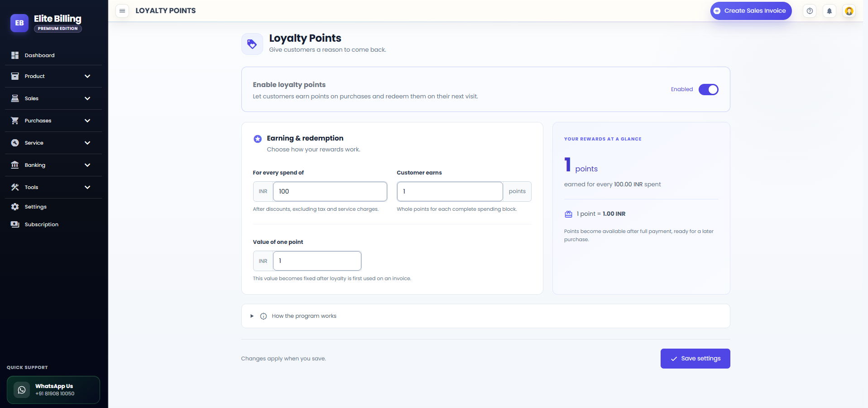Click the Purchases cart icon

tap(15, 121)
